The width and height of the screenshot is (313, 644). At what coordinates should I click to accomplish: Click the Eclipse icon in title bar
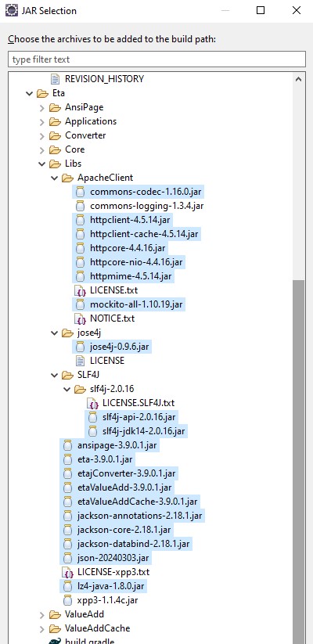[x=11, y=10]
